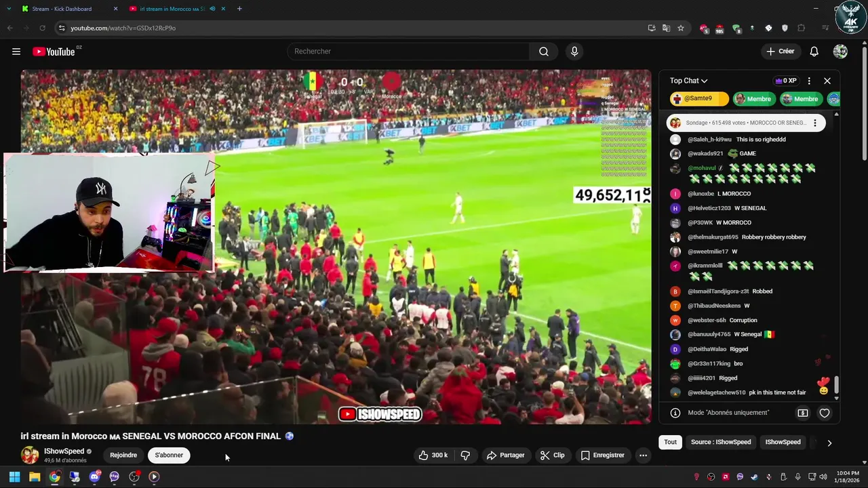Screen dimensions: 868x488
Task: Open the IShowSpeed channel avatar
Action: click(x=30, y=455)
